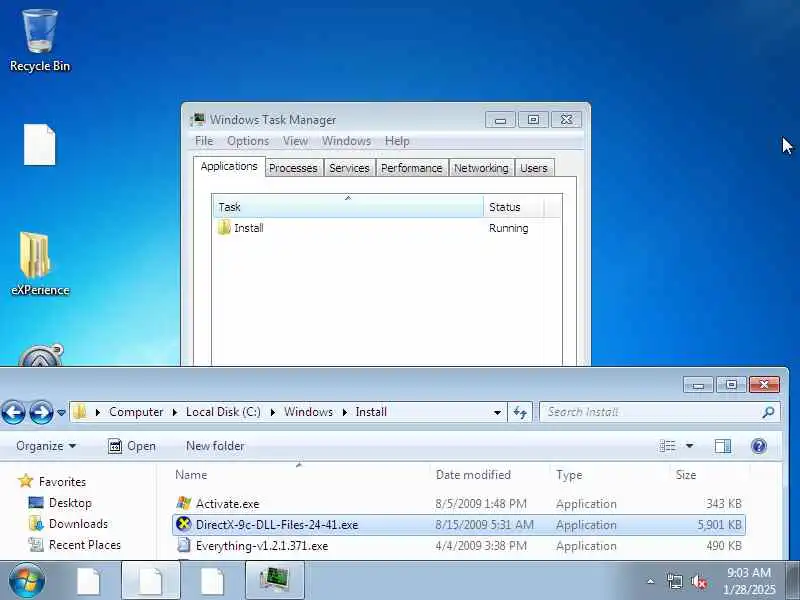This screenshot has height=600, width=800.
Task: Select the Everything-v1.2.1.371.exe icon
Action: click(x=184, y=545)
